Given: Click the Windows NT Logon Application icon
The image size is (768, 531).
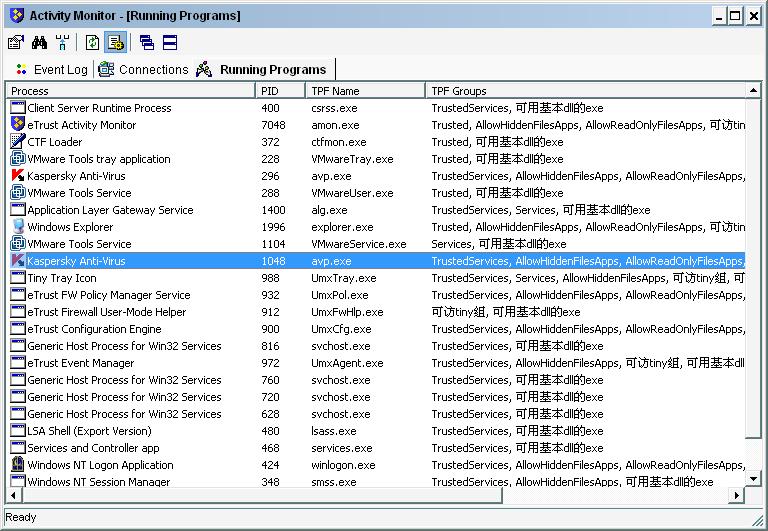Looking at the screenshot, I should 18,464.
